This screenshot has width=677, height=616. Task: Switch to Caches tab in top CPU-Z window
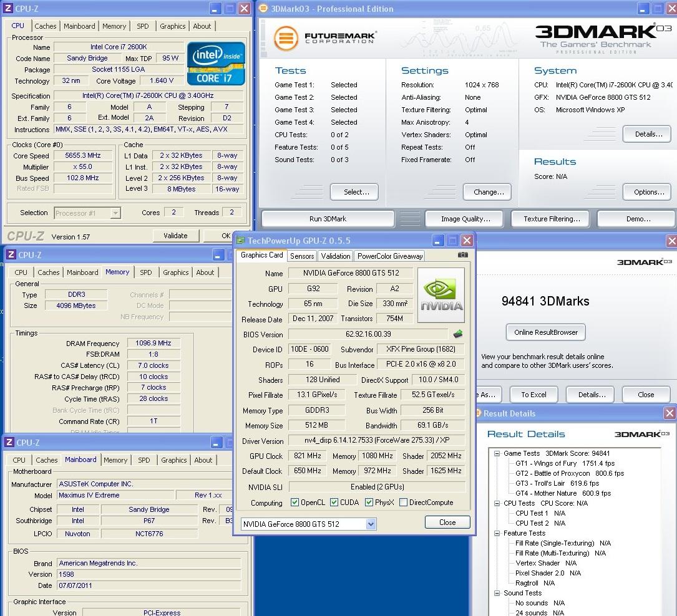46,26
